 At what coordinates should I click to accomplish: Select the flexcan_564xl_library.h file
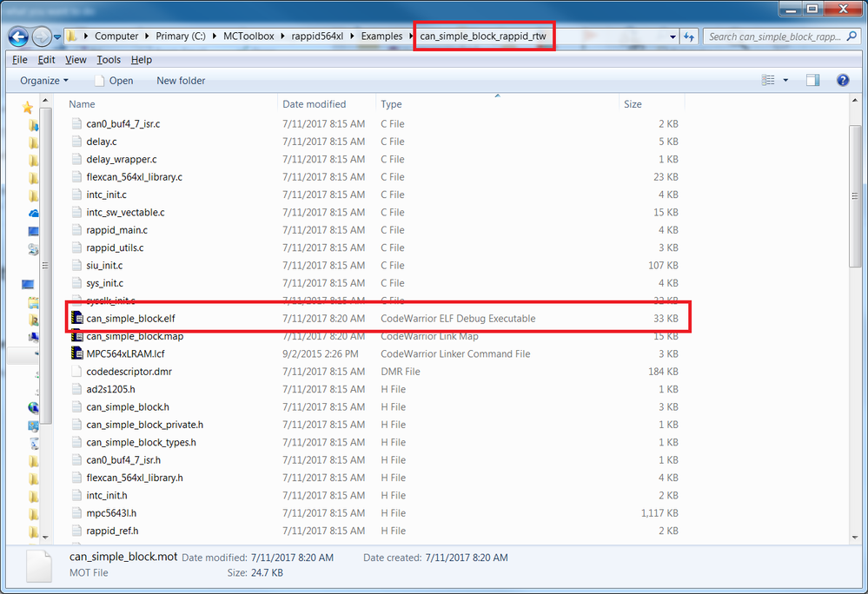point(135,478)
